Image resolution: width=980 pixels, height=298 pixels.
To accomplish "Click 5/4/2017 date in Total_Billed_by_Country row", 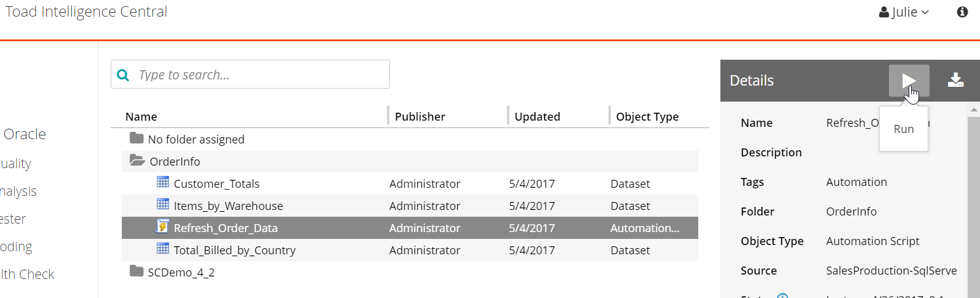I will pos(532,250).
